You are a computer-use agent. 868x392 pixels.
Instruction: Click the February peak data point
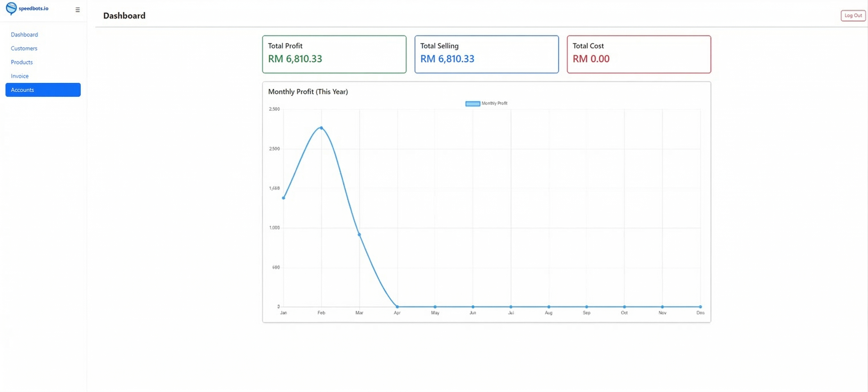(x=321, y=128)
